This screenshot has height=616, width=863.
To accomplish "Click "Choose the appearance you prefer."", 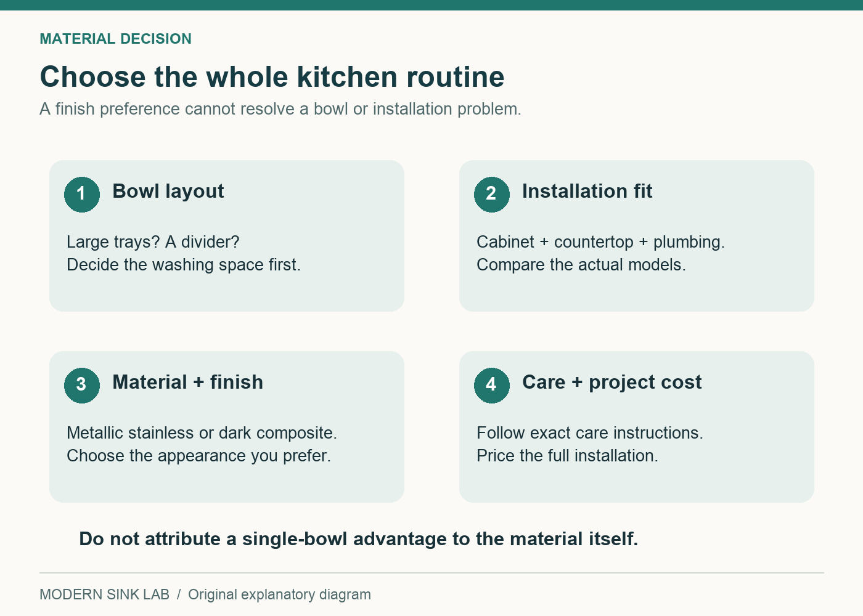I will click(x=198, y=456).
